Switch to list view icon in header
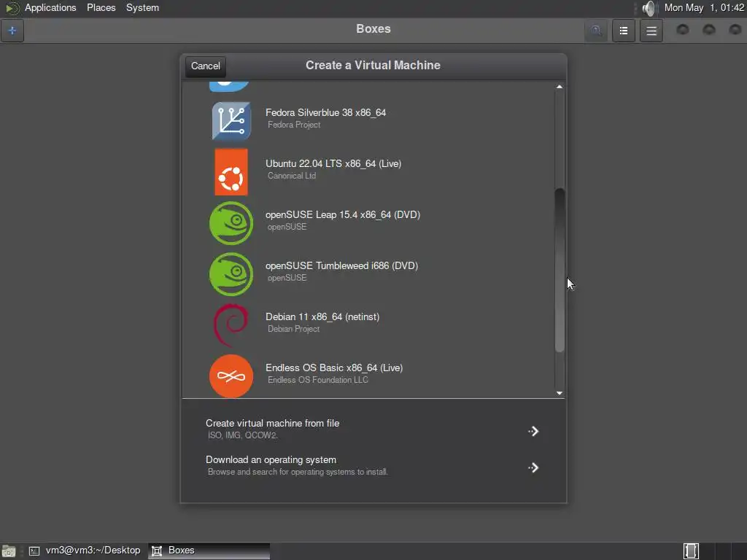The height and width of the screenshot is (560, 747). [x=624, y=31]
